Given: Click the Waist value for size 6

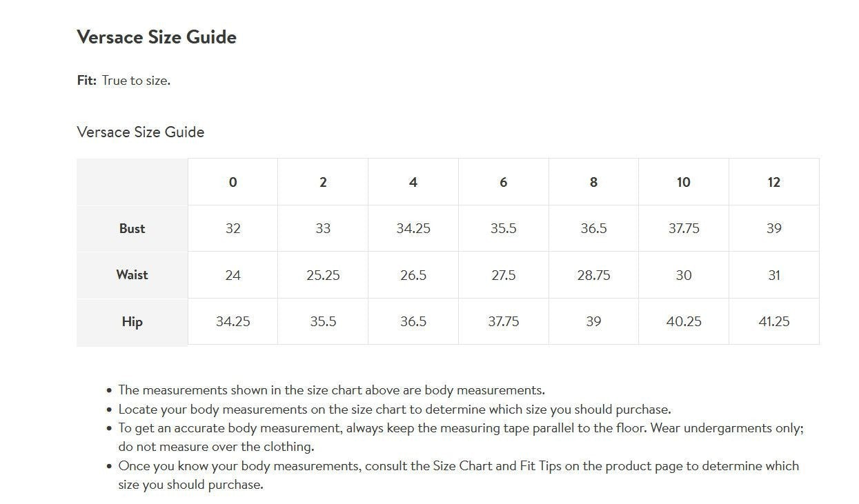Looking at the screenshot, I should tap(503, 275).
